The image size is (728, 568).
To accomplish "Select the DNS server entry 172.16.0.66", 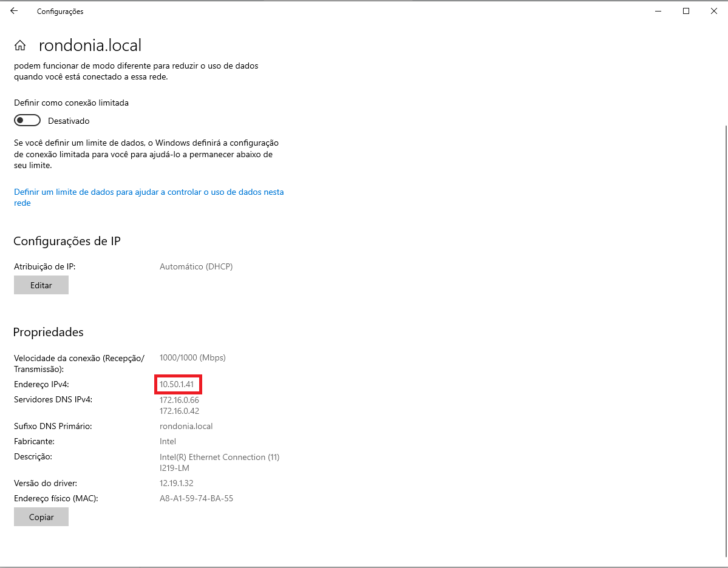I will point(178,400).
